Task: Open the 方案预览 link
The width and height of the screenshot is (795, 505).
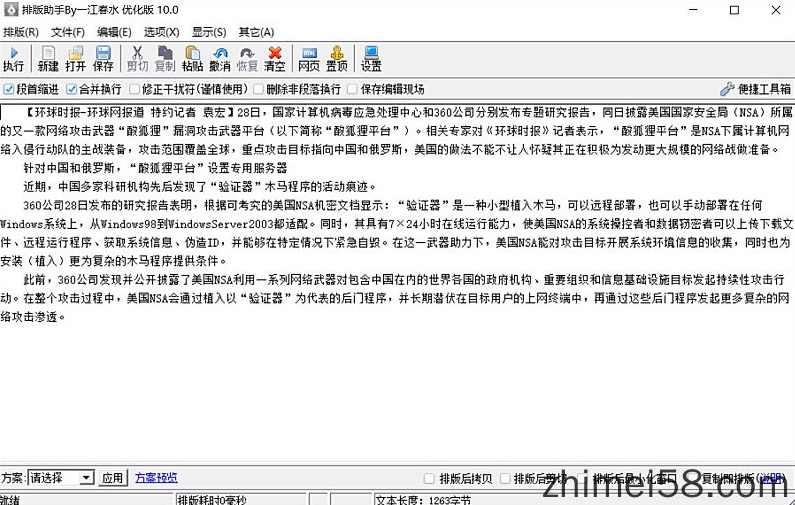Action: (156, 478)
